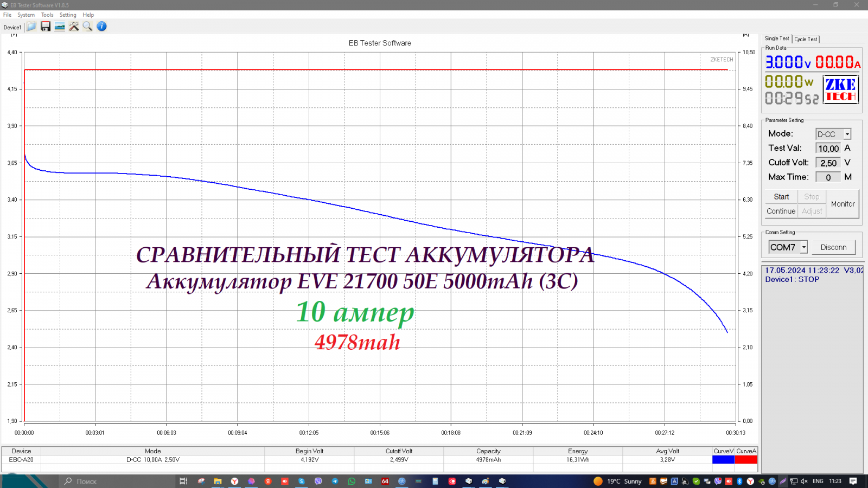Click the ZKE TECH logo
The width and height of the screenshot is (868, 488).
pyautogui.click(x=840, y=89)
